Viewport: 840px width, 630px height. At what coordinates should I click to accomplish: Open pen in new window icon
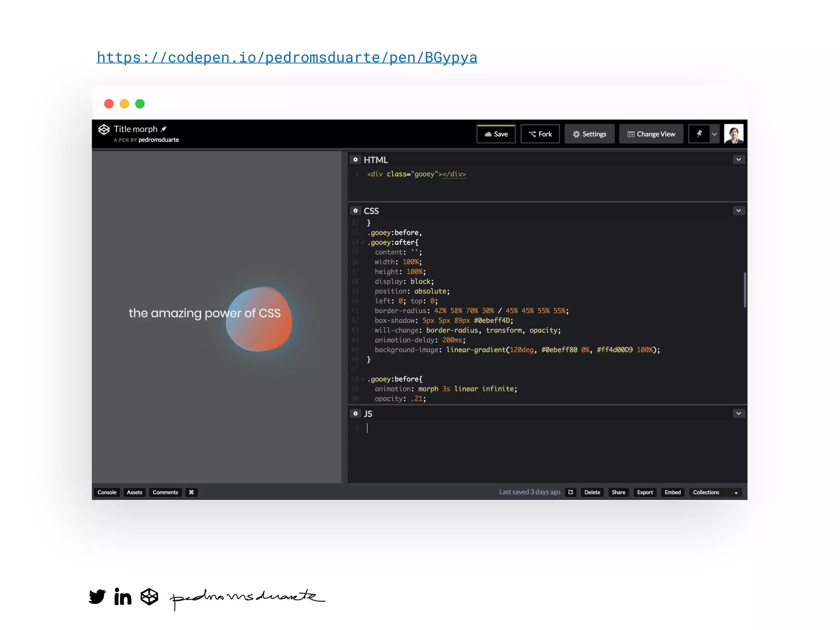coord(571,492)
